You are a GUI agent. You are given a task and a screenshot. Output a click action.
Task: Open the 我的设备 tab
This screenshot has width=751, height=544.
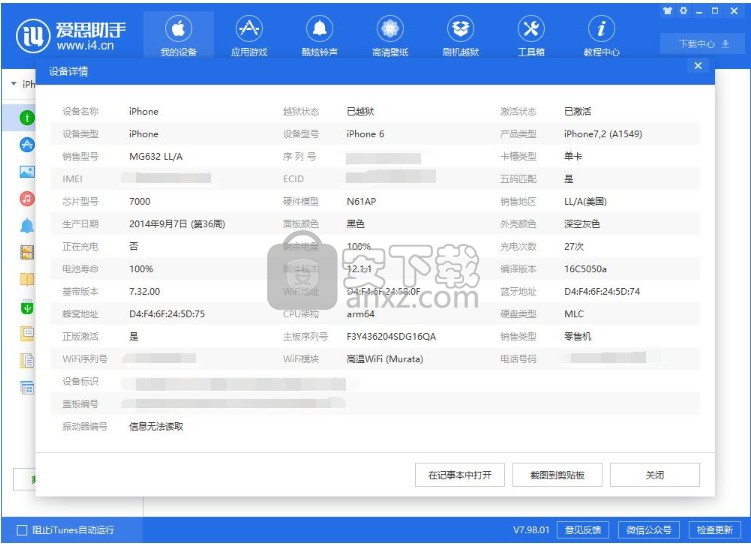pyautogui.click(x=179, y=36)
